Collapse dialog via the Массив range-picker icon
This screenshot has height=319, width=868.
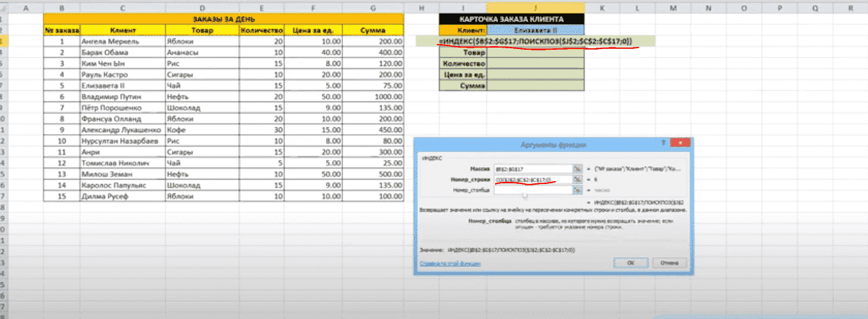coord(578,168)
